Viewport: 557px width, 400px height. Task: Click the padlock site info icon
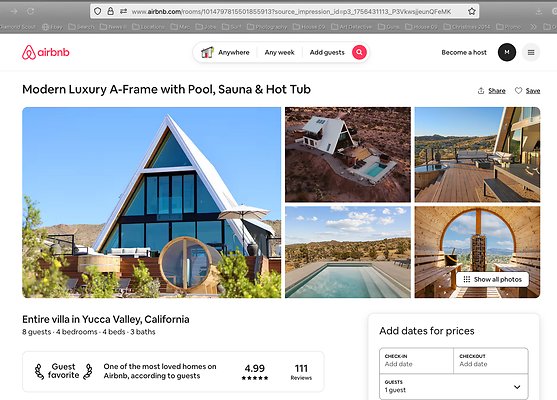[110, 11]
